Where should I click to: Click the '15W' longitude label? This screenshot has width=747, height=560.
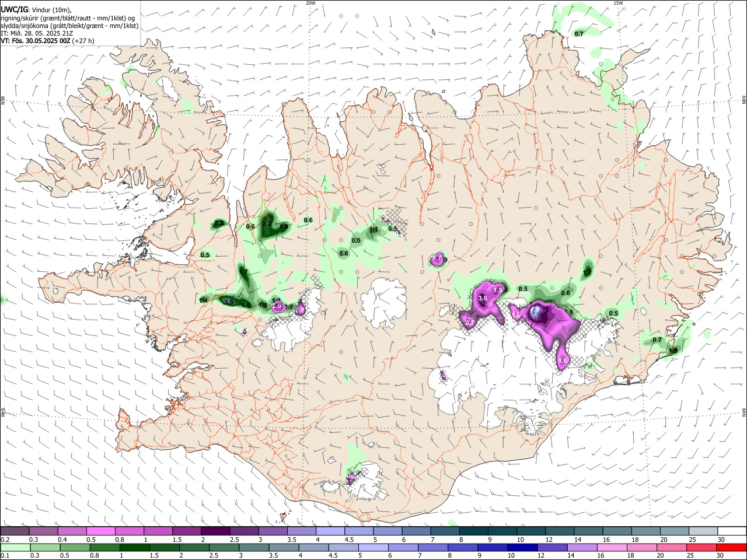coord(618,3)
